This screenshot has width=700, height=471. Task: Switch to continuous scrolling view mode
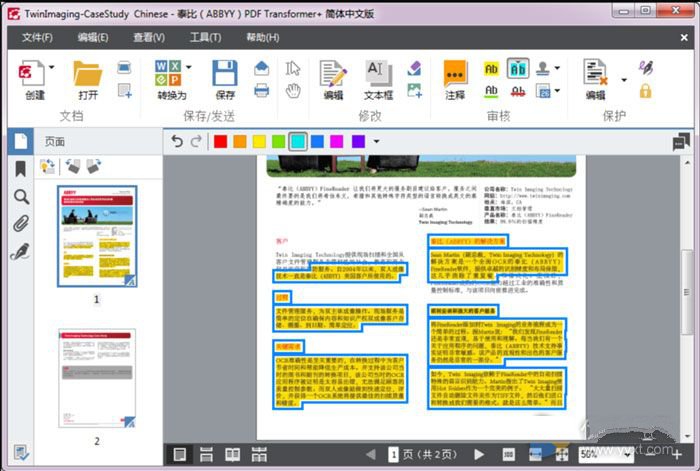tap(206, 455)
